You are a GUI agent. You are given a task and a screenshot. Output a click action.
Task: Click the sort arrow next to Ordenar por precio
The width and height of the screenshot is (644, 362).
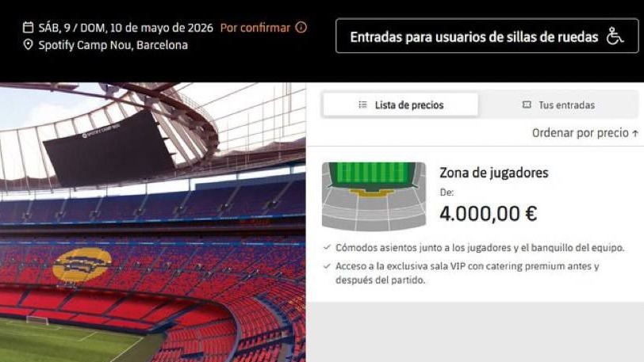[x=635, y=133]
